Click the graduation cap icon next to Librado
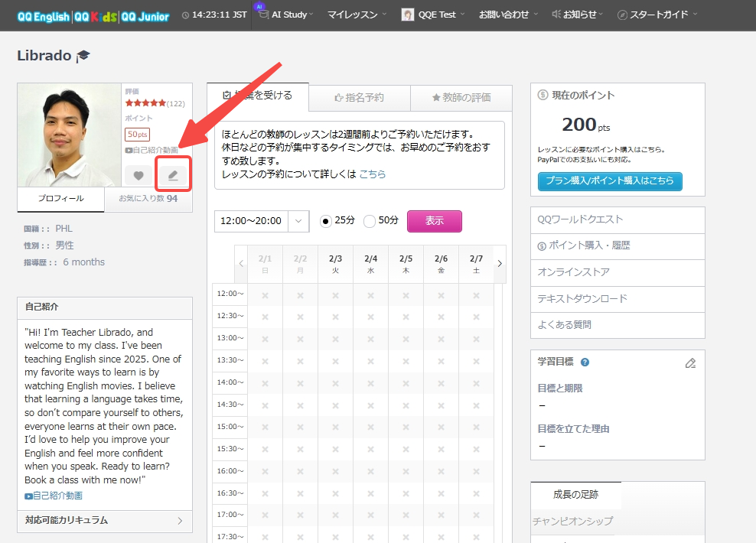 tap(83, 57)
